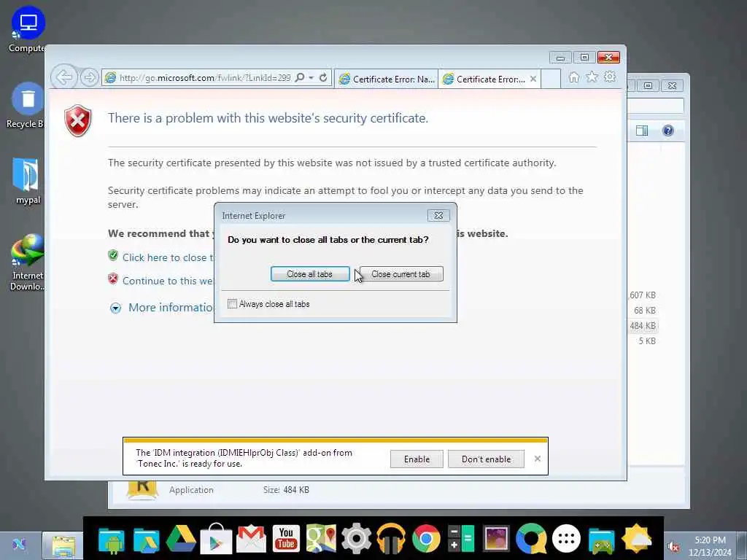Click the Start button on taskbar
This screenshot has width=747, height=560.
click(x=18, y=544)
